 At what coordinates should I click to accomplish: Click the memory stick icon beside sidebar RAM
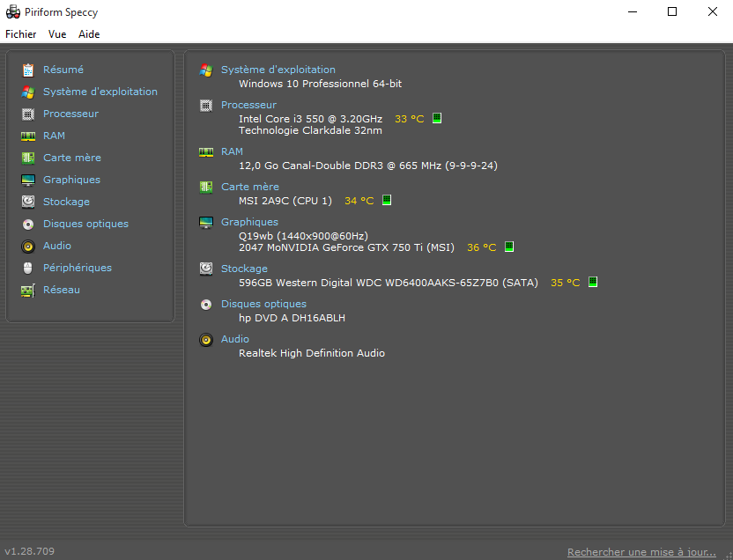pyautogui.click(x=28, y=136)
